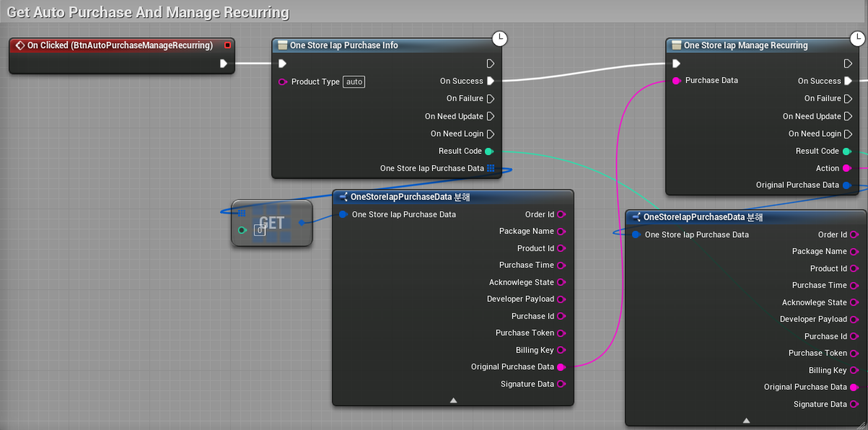The height and width of the screenshot is (430, 868).
Task: Click the Product Type input pin
Action: (283, 82)
